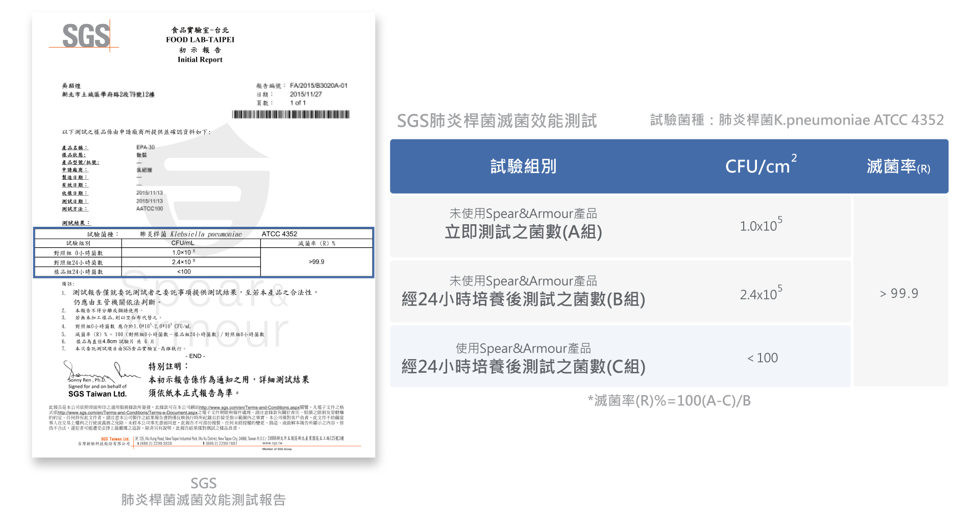Click 'SGS Taiwan Ltd.' under the signature
The image size is (980, 521).
click(97, 394)
